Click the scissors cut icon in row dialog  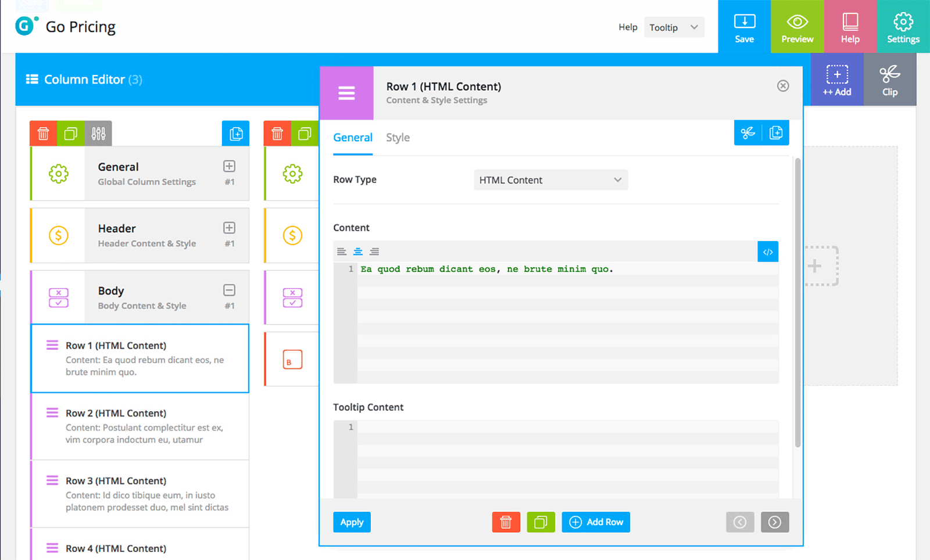click(x=748, y=133)
